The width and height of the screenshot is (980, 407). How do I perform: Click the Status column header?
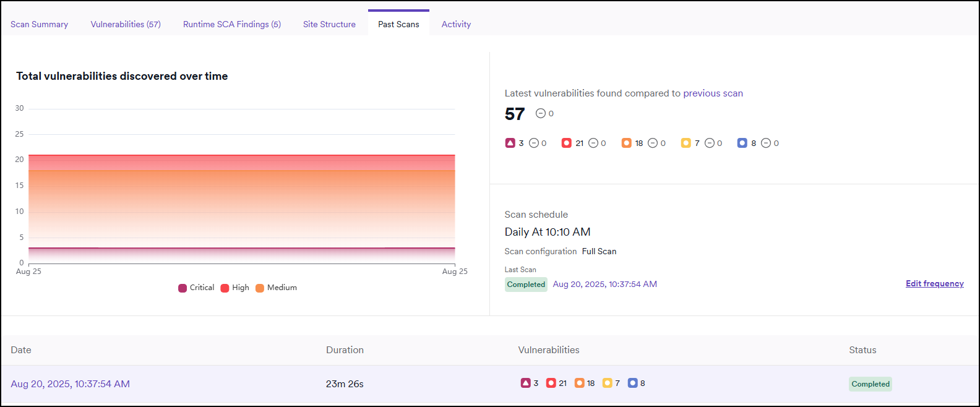point(862,350)
